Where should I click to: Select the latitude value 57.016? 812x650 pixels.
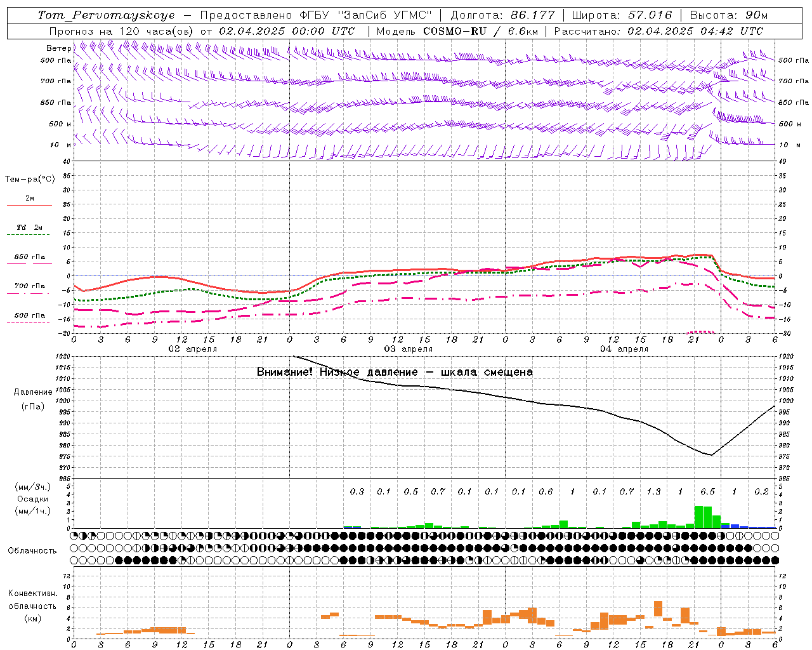click(650, 15)
